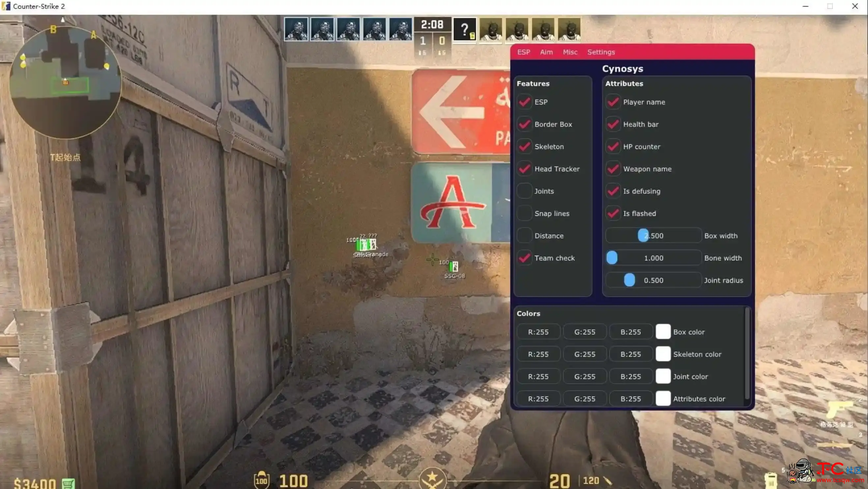The height and width of the screenshot is (489, 868).
Task: Click the Border Box feature icon
Action: point(524,124)
